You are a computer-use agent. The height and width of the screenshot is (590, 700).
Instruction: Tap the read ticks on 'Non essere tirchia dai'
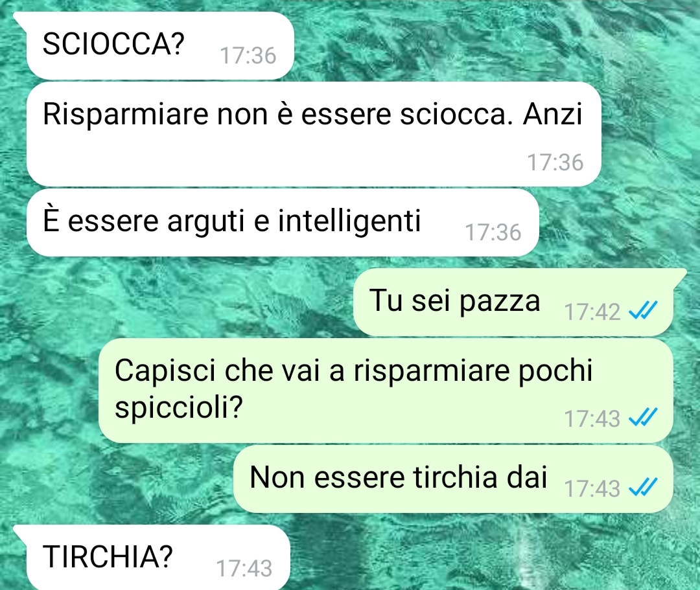(643, 487)
